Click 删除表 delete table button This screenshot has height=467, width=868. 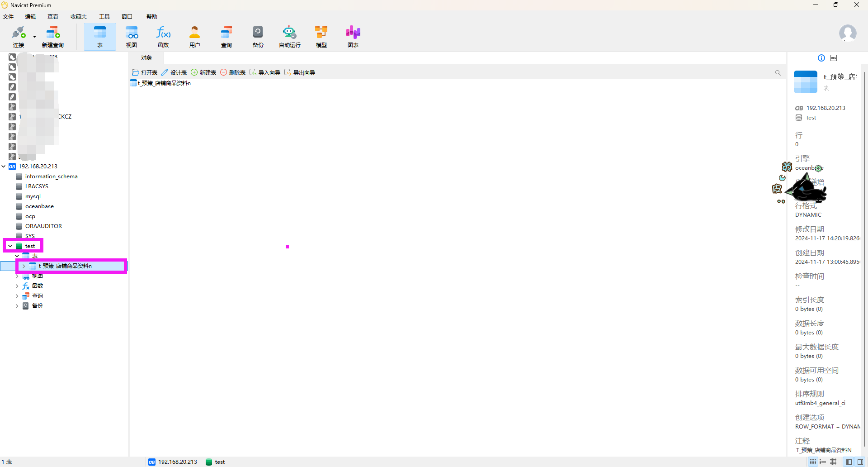[x=233, y=72]
